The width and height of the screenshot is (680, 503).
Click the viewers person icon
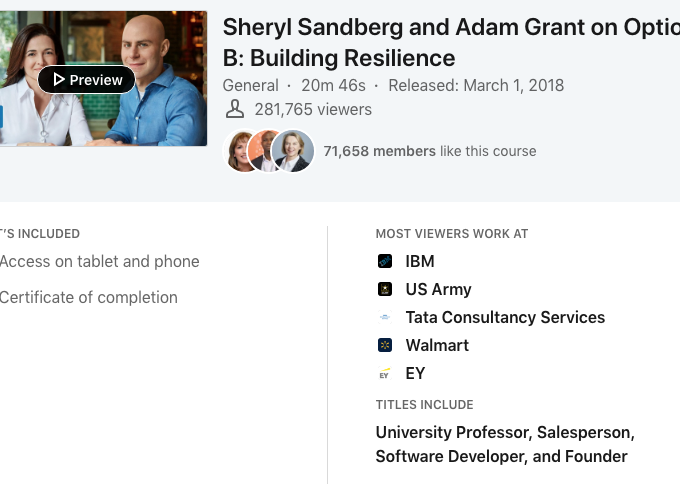(235, 109)
